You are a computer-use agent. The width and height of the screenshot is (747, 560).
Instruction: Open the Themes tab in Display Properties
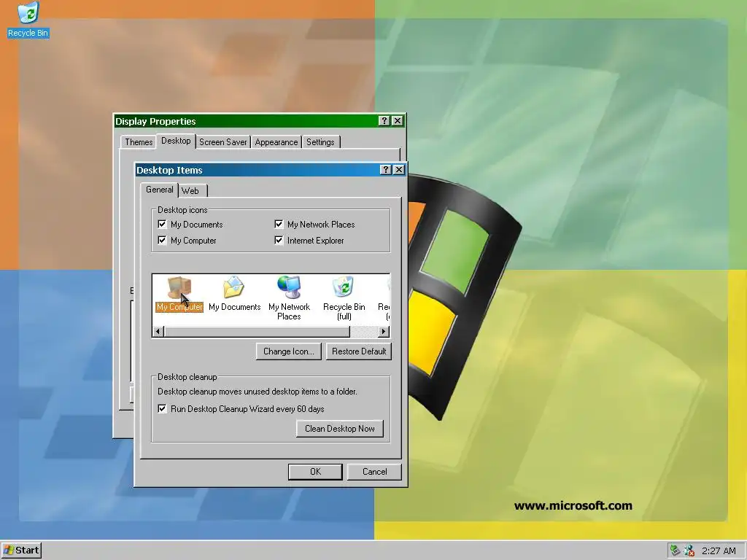138,142
